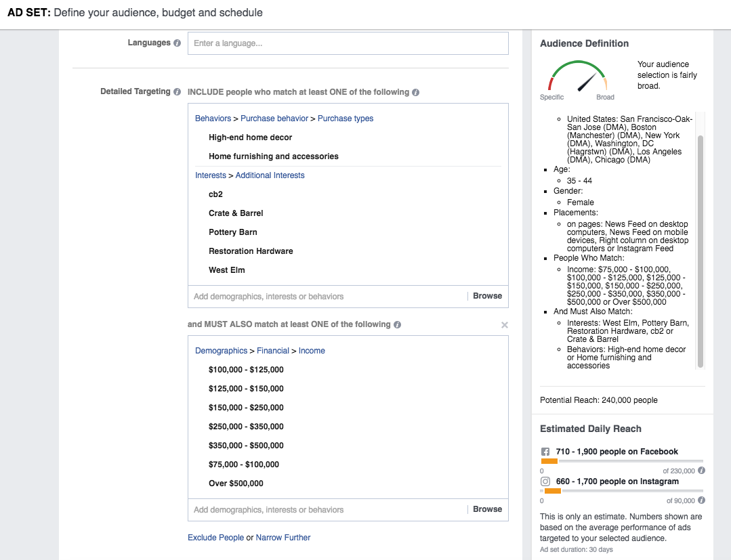Click the Facebook estimated reach bar

621,461
